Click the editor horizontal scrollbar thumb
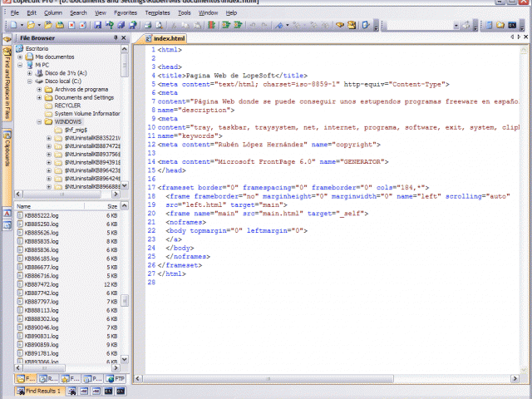The height and width of the screenshot is (399, 532). pos(268,379)
